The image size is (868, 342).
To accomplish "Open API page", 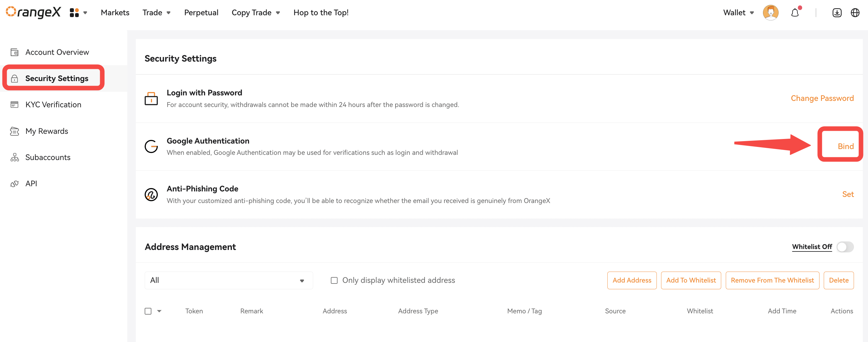I will (x=31, y=183).
